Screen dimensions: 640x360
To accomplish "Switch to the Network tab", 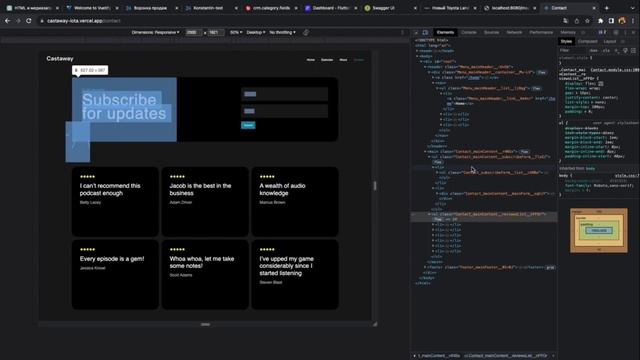I will tap(514, 32).
